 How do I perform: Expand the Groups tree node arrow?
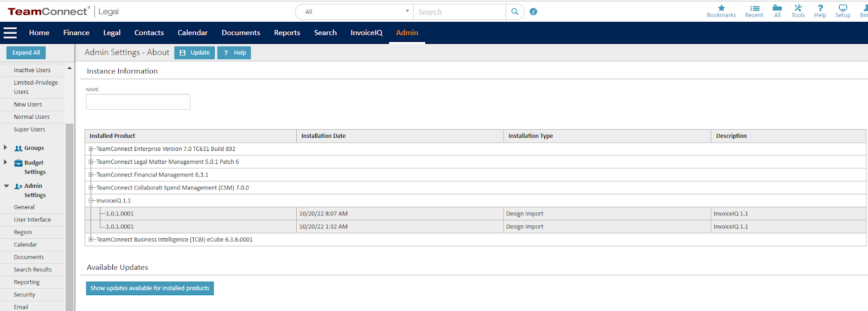5,148
